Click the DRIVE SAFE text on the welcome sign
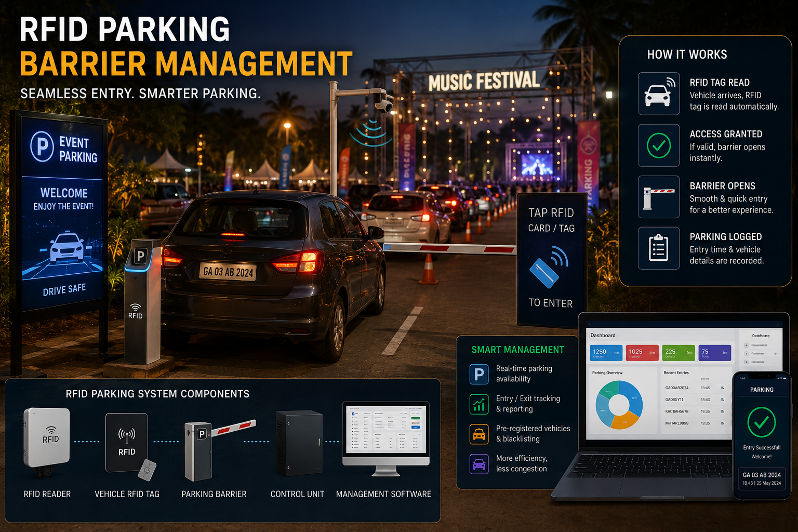 [64, 290]
